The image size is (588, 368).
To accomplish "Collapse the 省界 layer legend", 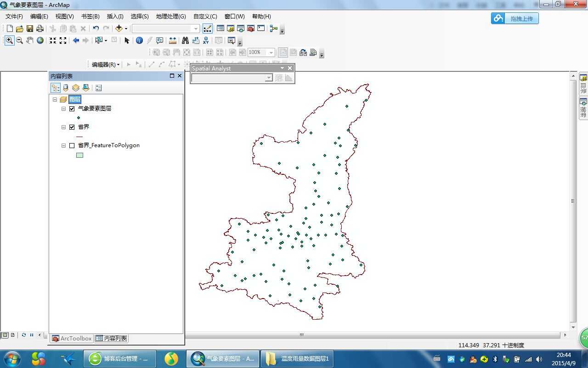I will pyautogui.click(x=64, y=127).
